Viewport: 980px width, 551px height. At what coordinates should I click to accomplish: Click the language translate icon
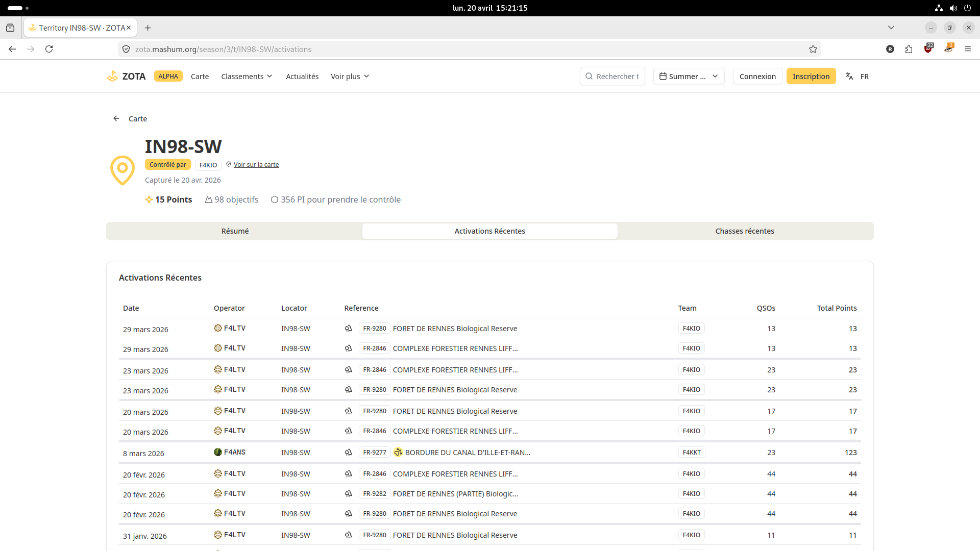click(849, 77)
